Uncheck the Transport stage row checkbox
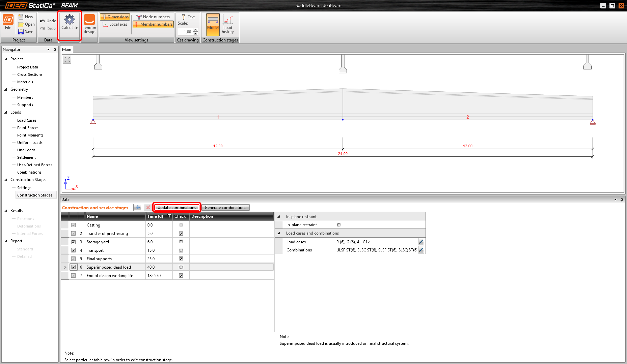 pos(73,250)
